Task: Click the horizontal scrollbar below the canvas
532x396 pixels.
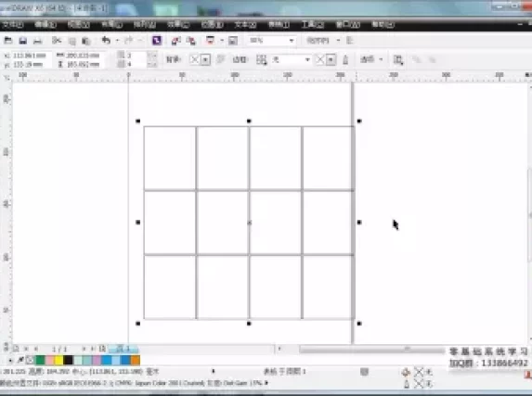Action: tap(372, 349)
